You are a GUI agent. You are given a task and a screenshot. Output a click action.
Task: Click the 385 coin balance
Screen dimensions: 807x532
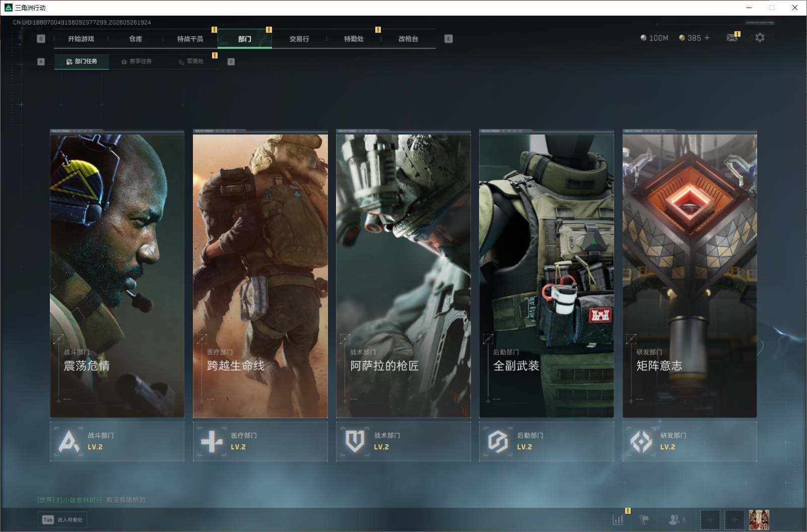(690, 38)
